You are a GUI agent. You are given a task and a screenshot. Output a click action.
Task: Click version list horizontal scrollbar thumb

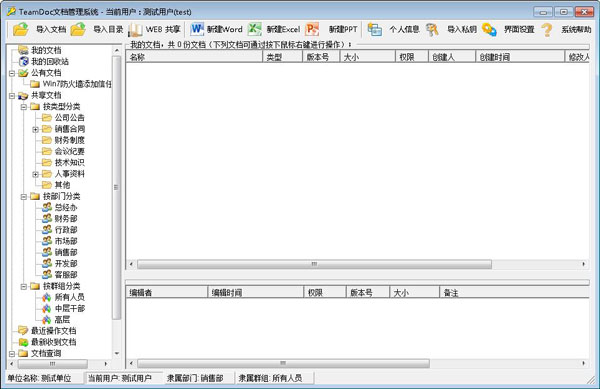coord(283,363)
